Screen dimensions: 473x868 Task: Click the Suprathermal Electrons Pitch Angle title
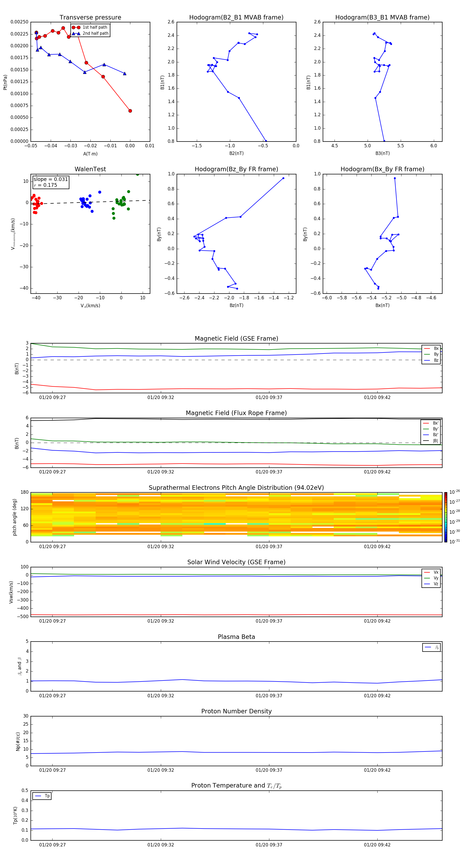point(236,488)
